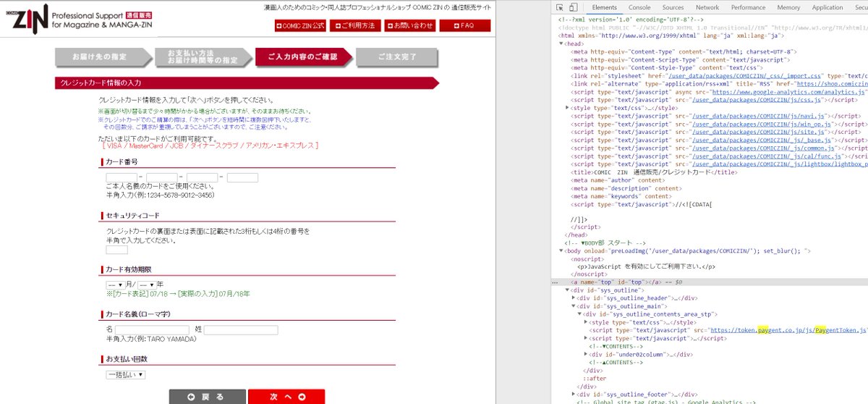Screen dimensions: 868x404
Task: Switch to the Sources tab
Action: click(x=673, y=7)
